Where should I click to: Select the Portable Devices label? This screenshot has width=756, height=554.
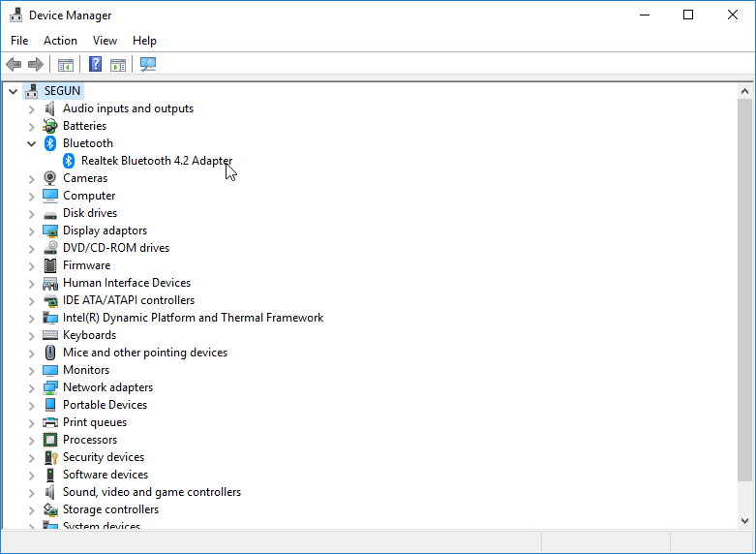[x=106, y=405]
